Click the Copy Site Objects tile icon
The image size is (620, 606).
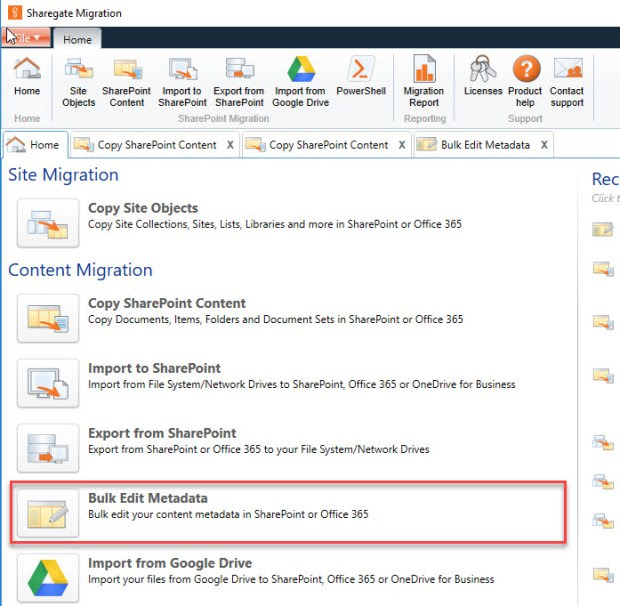click(x=48, y=223)
